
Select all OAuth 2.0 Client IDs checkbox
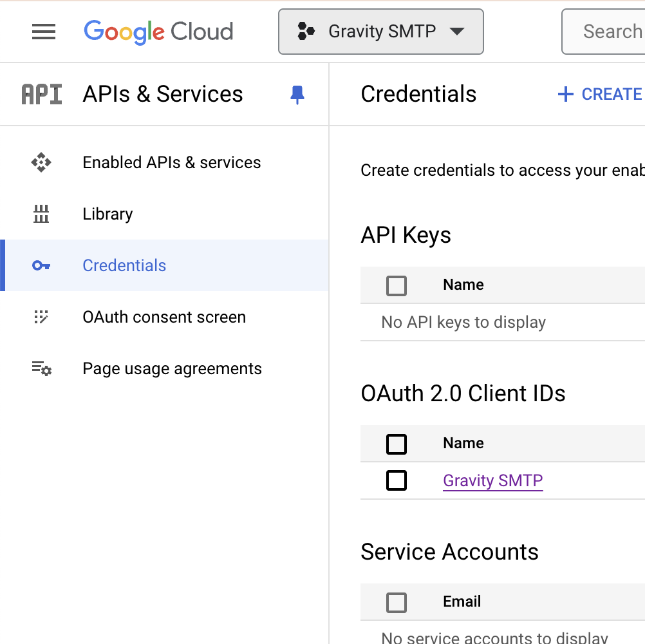tap(397, 444)
